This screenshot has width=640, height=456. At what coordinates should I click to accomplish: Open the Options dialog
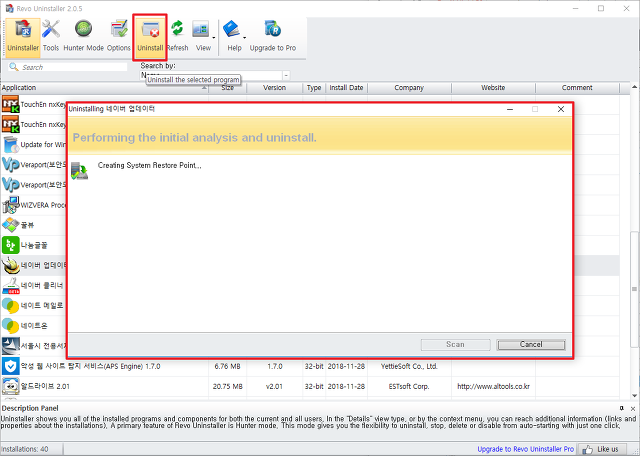(119, 36)
